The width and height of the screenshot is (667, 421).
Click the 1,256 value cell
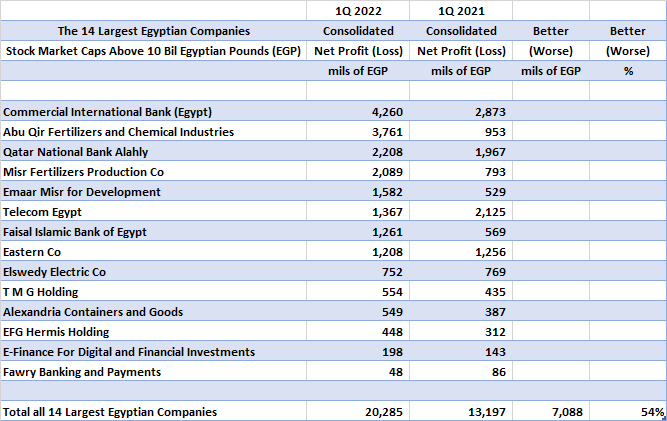[461, 251]
